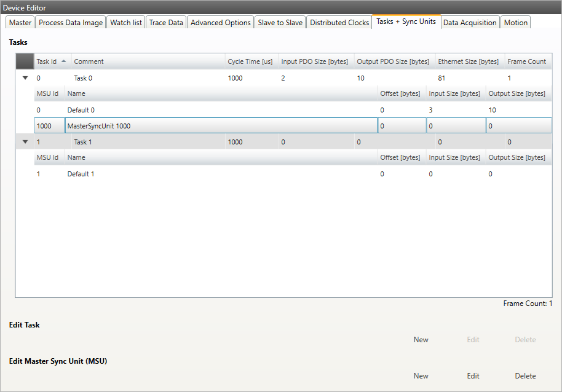Viewport: 562px width, 392px height.
Task: Open the Motion tab
Action: [515, 23]
